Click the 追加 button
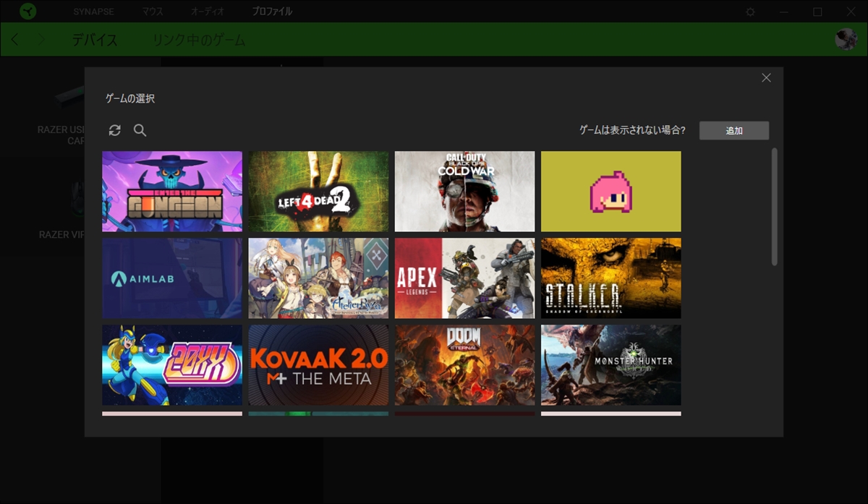The height and width of the screenshot is (504, 868). (734, 130)
